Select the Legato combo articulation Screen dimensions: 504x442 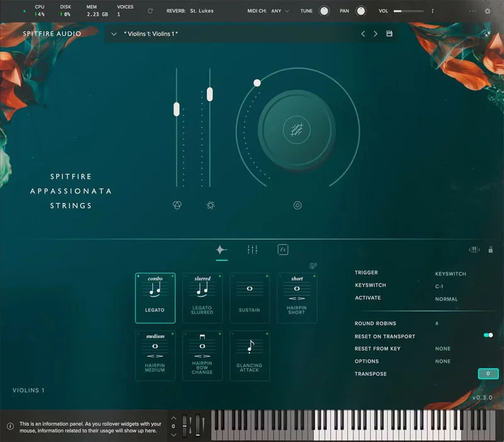tap(155, 298)
